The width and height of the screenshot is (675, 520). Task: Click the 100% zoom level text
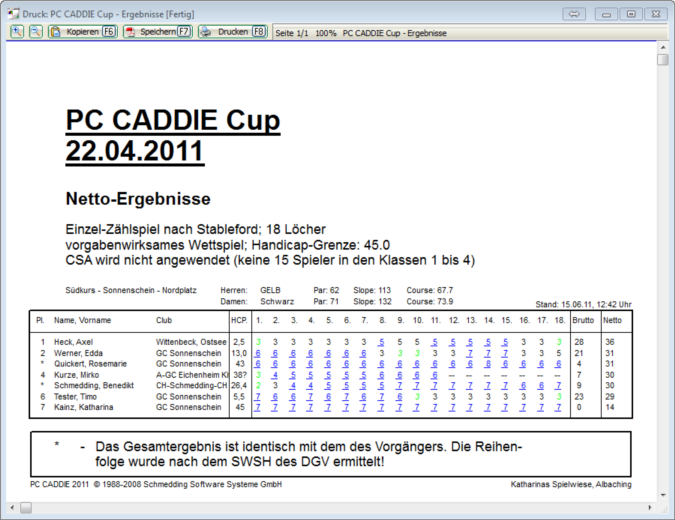325,33
